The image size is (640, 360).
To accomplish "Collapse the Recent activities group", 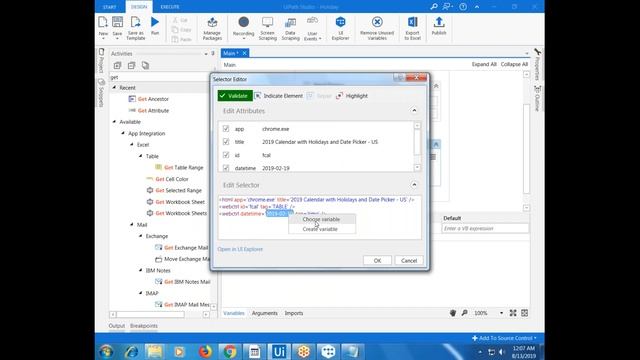I will pos(114,87).
